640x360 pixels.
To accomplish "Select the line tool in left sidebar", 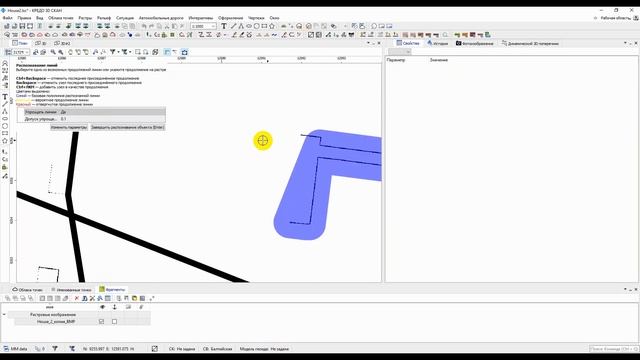I will (5, 104).
